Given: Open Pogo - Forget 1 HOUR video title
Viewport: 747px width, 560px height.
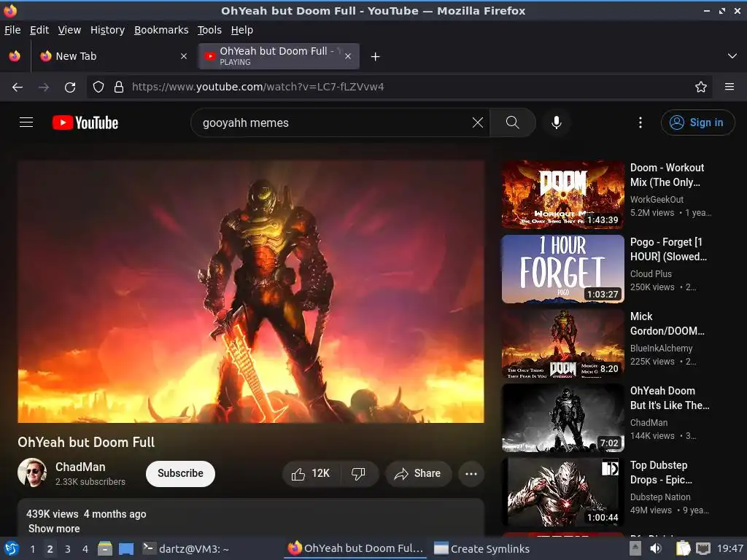Looking at the screenshot, I should [x=668, y=249].
